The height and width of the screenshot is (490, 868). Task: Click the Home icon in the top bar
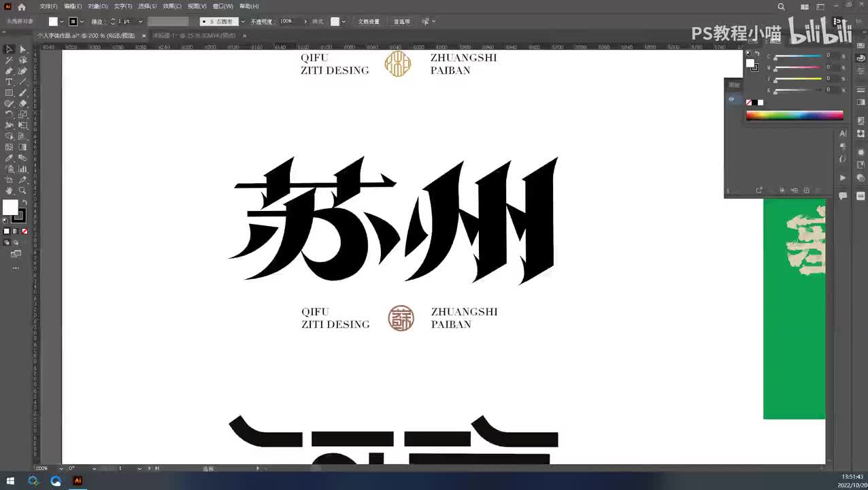pos(21,6)
